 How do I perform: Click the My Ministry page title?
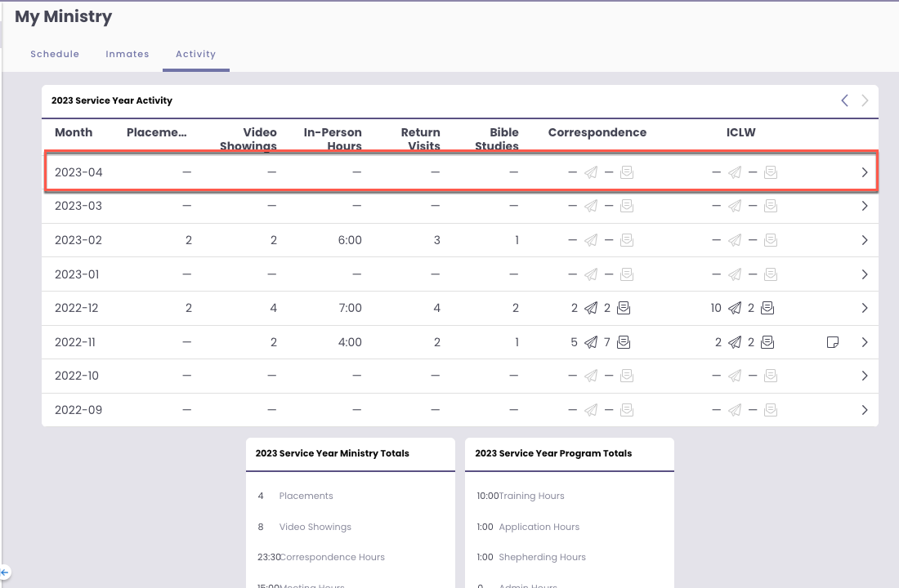[64, 16]
